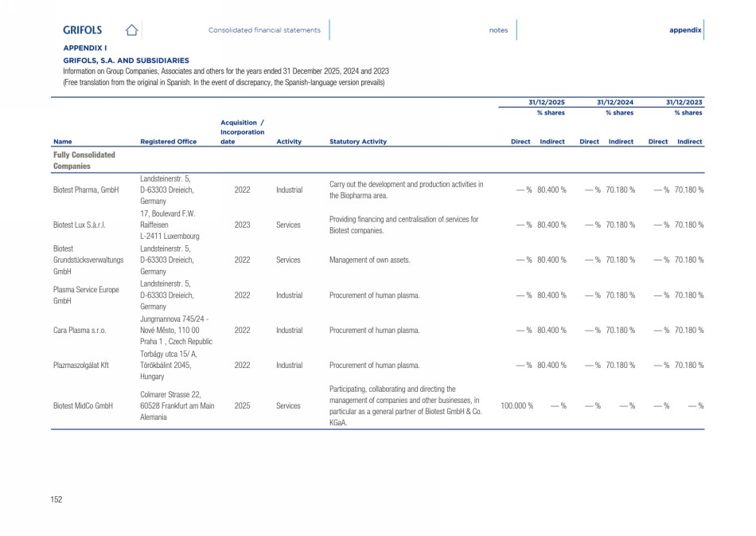Click the 31/12/2023 date column header
The height and width of the screenshot is (536, 756).
pyautogui.click(x=684, y=103)
